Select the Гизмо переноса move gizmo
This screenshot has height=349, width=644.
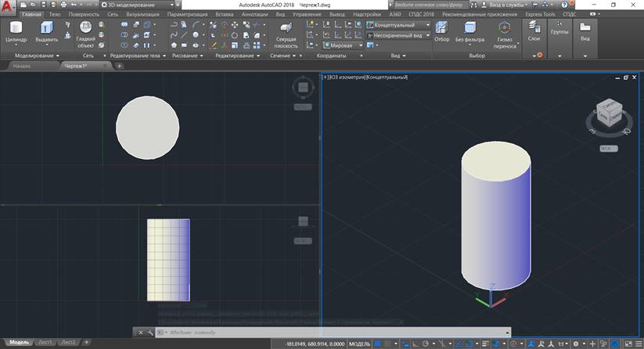(505, 29)
